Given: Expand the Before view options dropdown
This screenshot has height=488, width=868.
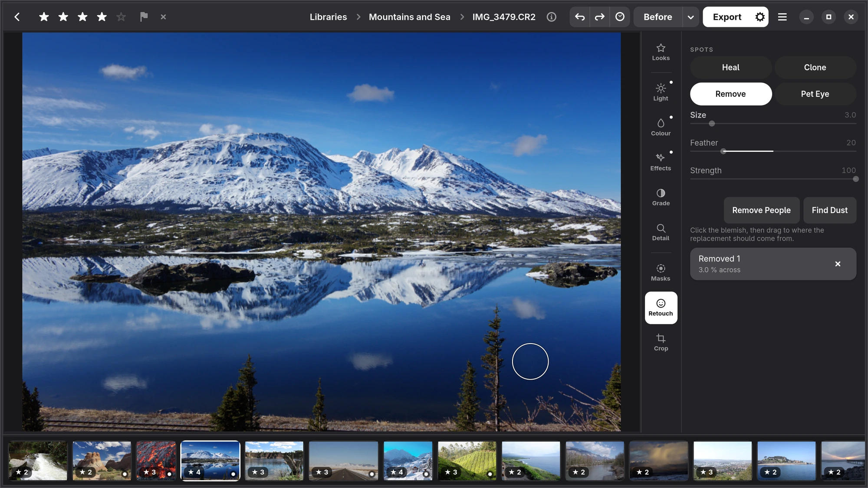Looking at the screenshot, I should (690, 17).
